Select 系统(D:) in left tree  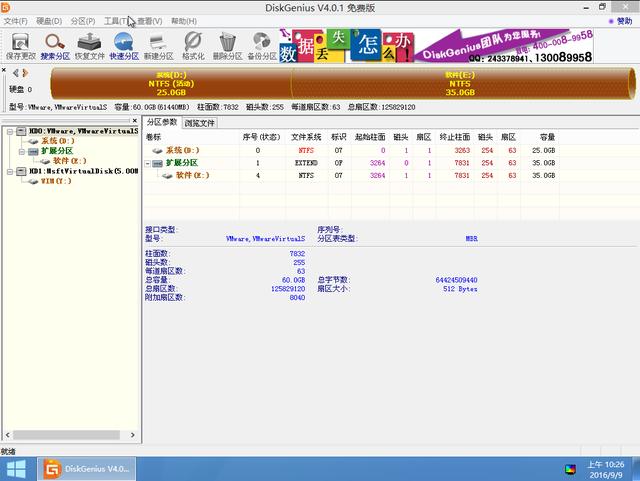click(58, 141)
